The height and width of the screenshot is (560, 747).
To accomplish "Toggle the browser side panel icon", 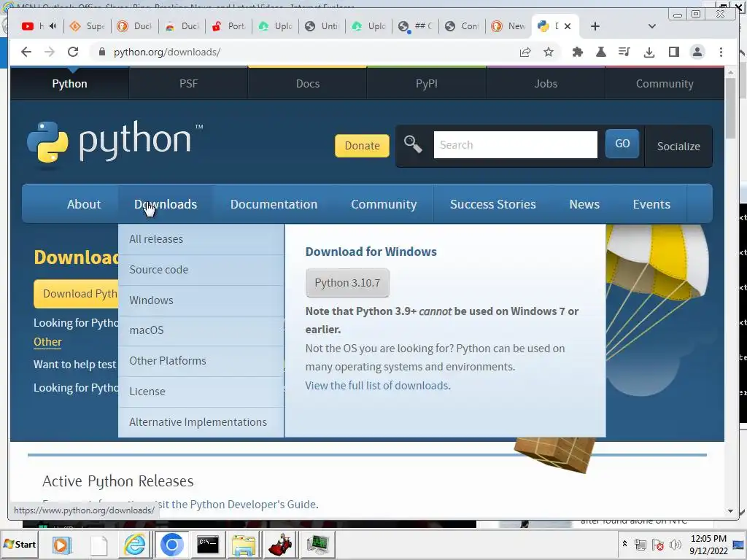I will 673,52.
